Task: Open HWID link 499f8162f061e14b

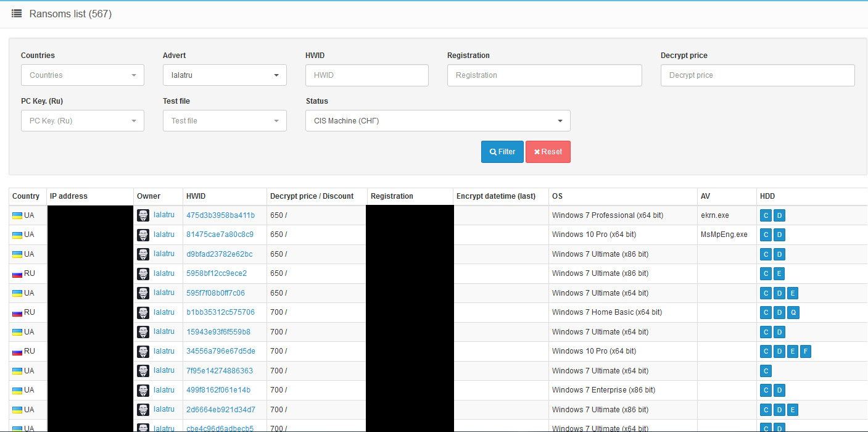Action: click(x=218, y=390)
